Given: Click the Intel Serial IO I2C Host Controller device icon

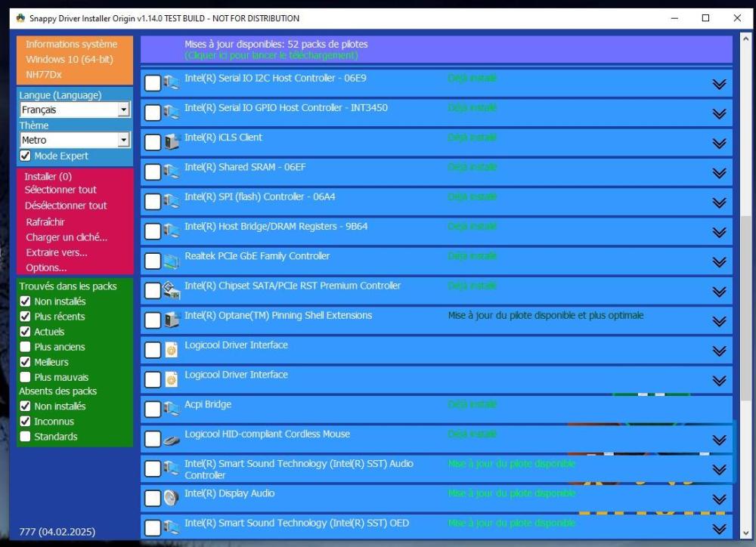Looking at the screenshot, I should pos(171,82).
